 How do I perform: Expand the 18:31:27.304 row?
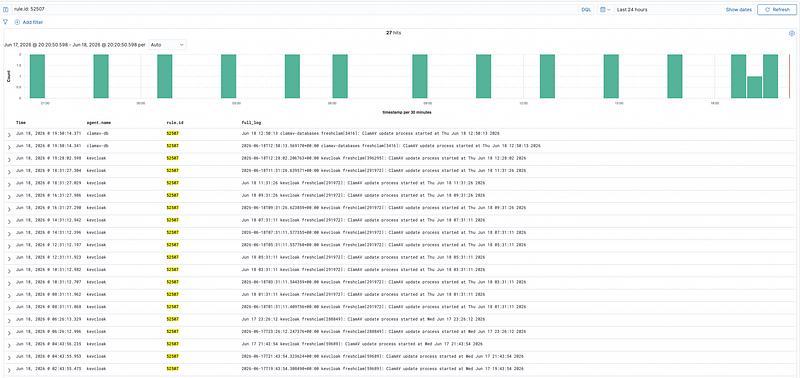(x=9, y=171)
